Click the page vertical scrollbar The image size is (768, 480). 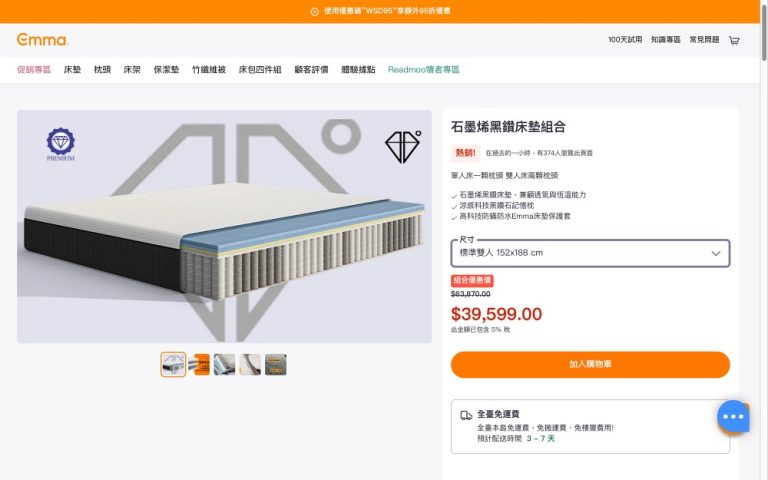point(764,240)
